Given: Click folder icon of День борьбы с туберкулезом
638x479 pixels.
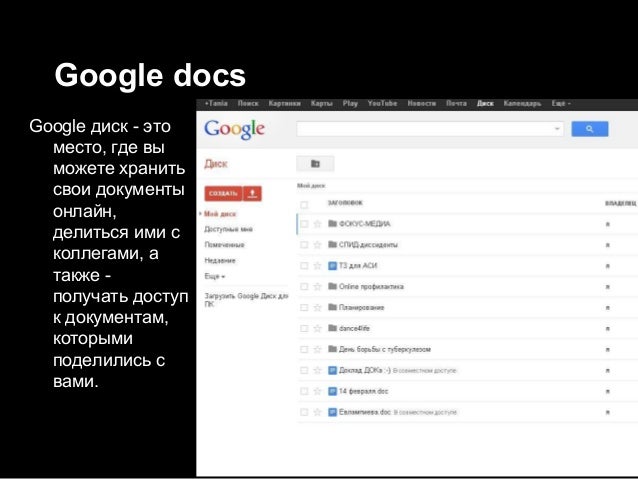Looking at the screenshot, I should click(332, 349).
